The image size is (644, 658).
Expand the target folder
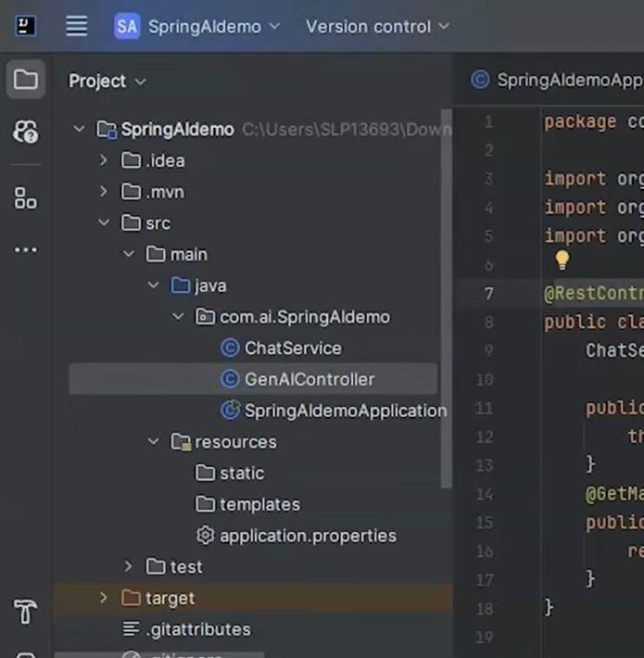pos(103,598)
